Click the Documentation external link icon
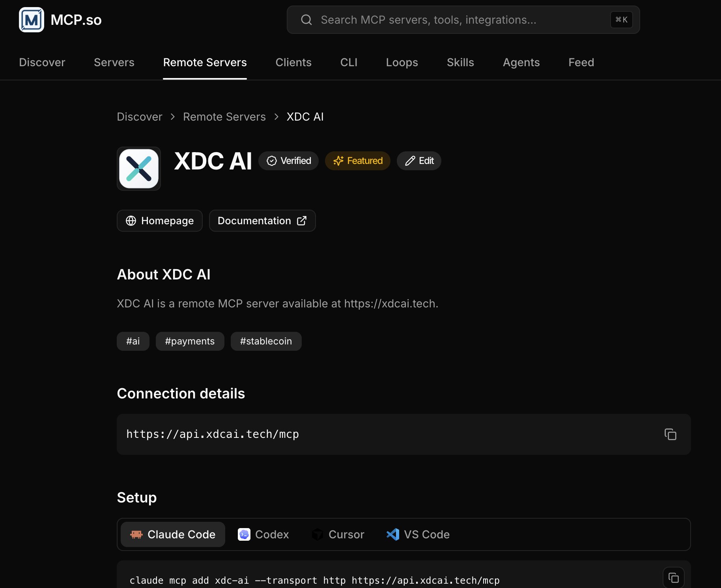721x588 pixels. click(x=302, y=221)
